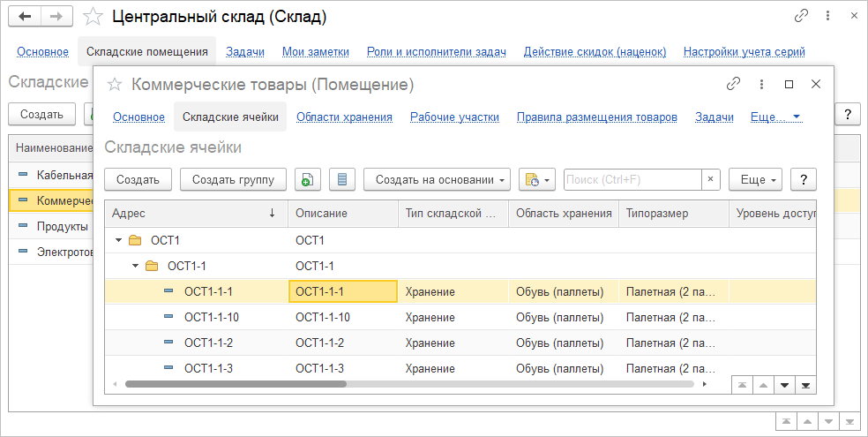
Task: Clear the search field with X
Action: [x=711, y=179]
